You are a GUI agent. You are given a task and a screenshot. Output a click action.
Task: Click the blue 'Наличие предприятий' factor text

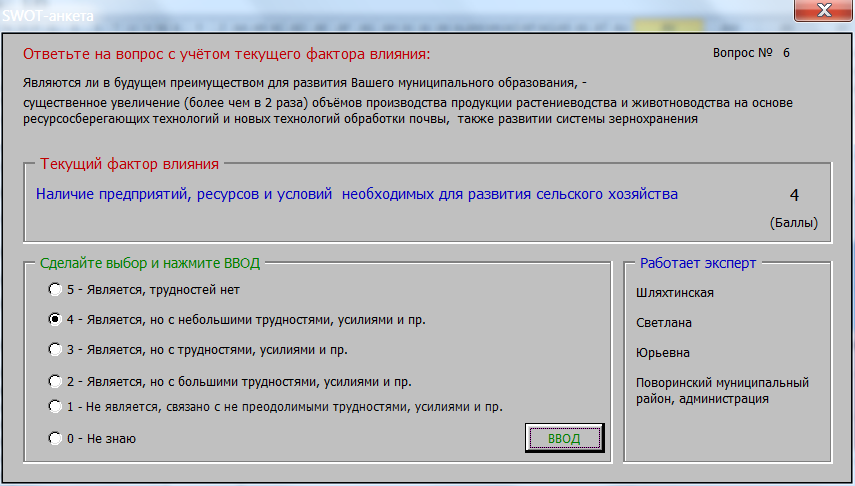coord(357,194)
